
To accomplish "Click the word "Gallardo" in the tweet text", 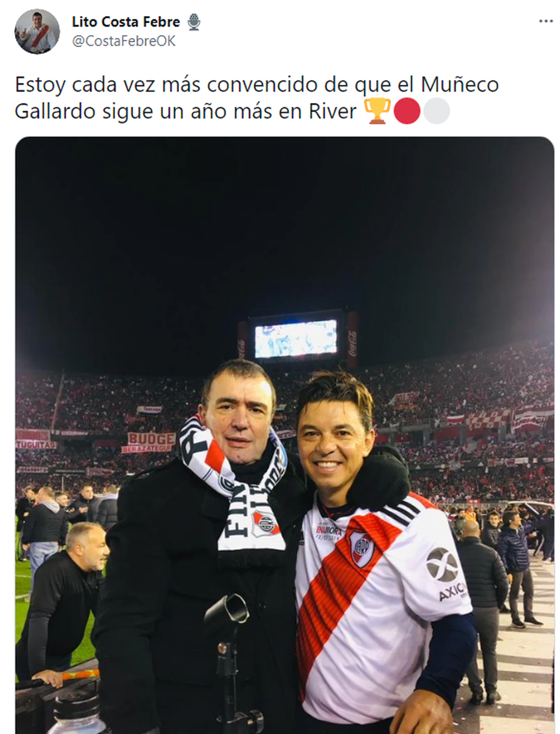I will pyautogui.click(x=56, y=112).
